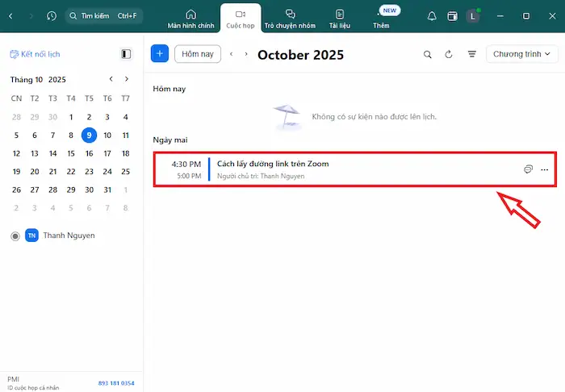Open the calendar filter icon
This screenshot has height=392, width=565.
pyautogui.click(x=472, y=55)
